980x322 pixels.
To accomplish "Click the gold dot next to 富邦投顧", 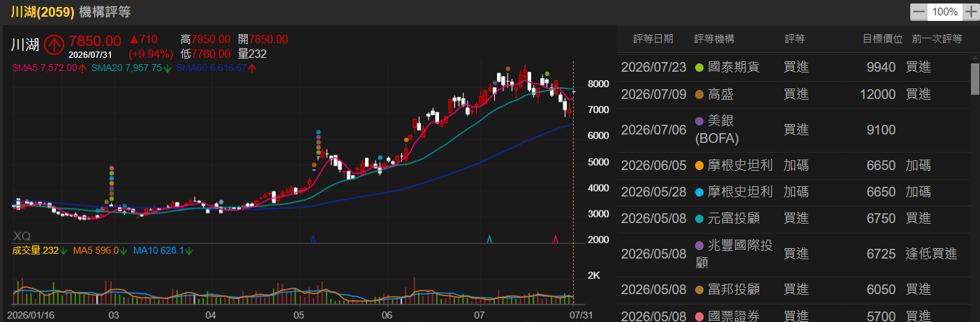I will point(701,289).
